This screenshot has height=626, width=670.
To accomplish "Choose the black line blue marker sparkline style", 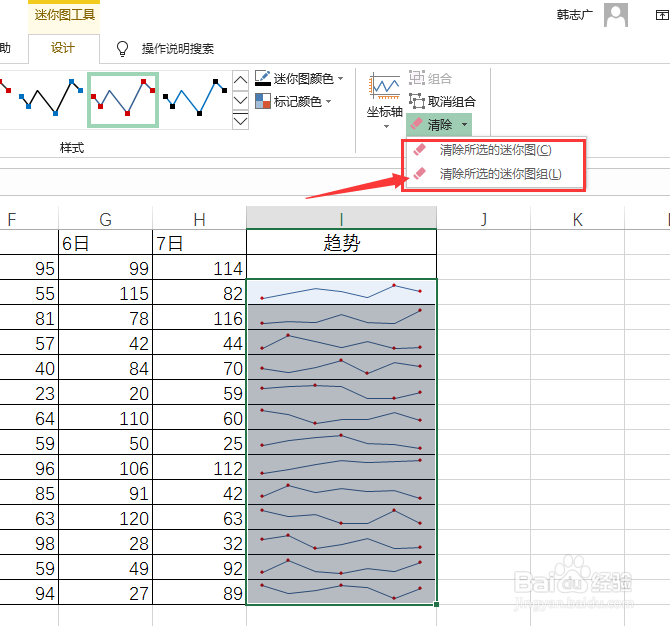I will tap(51, 98).
